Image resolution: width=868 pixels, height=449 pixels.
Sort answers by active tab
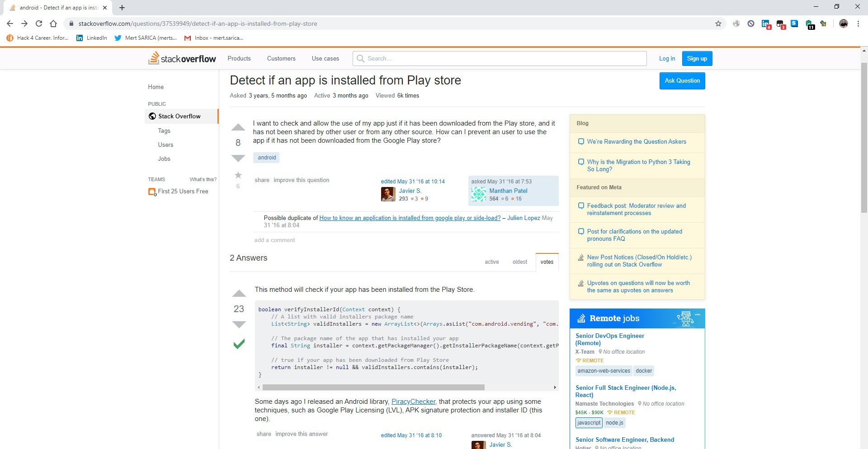[492, 262]
